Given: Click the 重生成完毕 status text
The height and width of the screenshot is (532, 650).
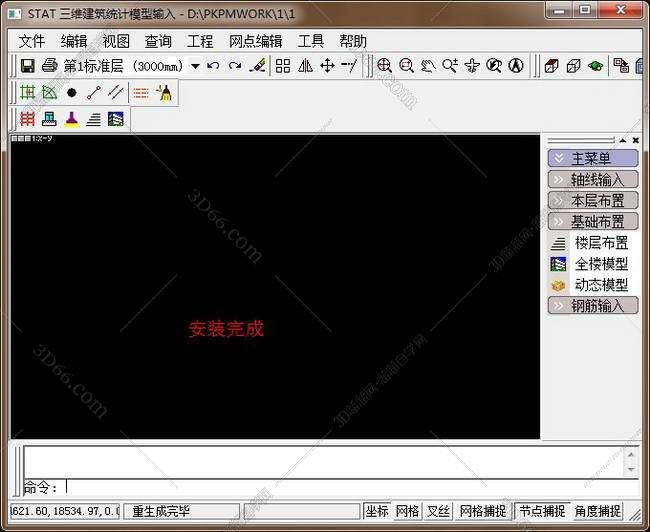Looking at the screenshot, I should click(x=161, y=512).
